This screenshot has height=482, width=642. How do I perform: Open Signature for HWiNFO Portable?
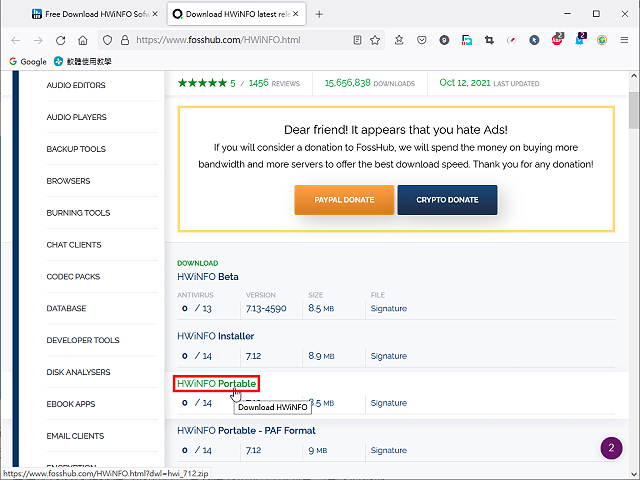coord(389,403)
